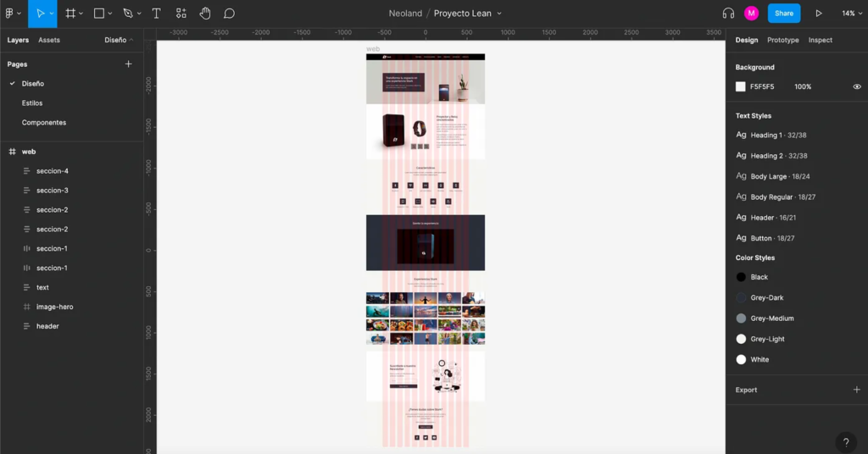Select the Comment tool
This screenshot has width=868, height=454.
pyautogui.click(x=229, y=14)
